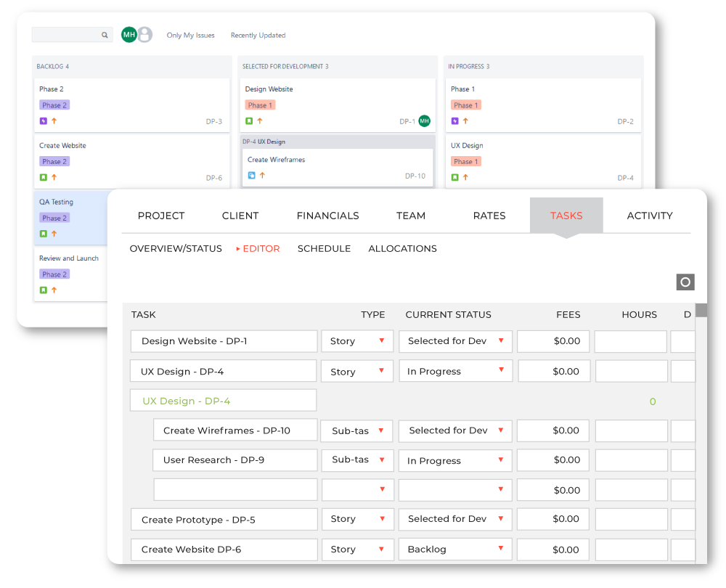
Task: Enable the Only My Issues filter
Action: (190, 35)
